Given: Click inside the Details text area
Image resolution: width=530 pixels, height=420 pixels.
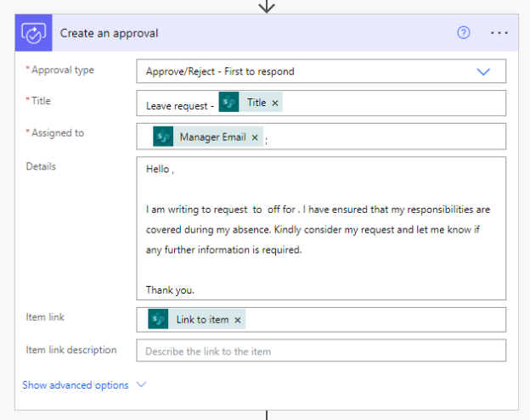Looking at the screenshot, I should pos(321,228).
